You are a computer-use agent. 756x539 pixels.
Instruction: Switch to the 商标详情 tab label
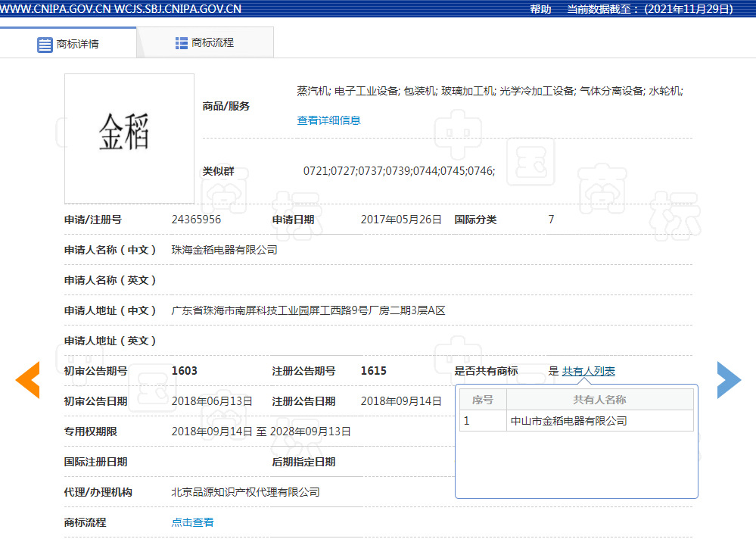[78, 44]
